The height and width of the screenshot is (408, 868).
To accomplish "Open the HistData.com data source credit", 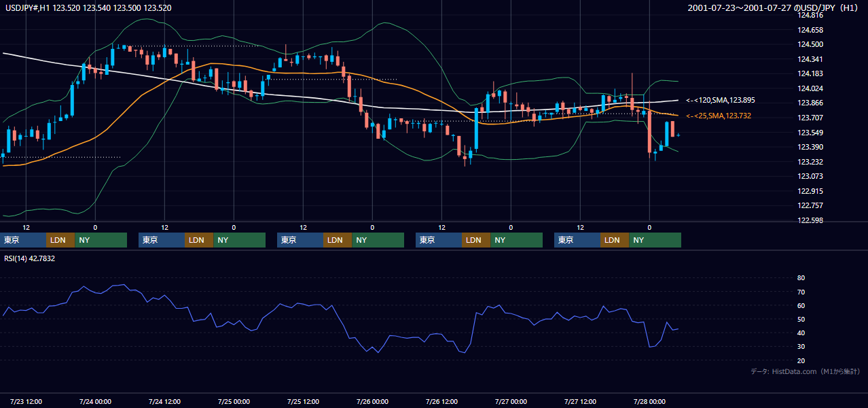I will (806, 371).
